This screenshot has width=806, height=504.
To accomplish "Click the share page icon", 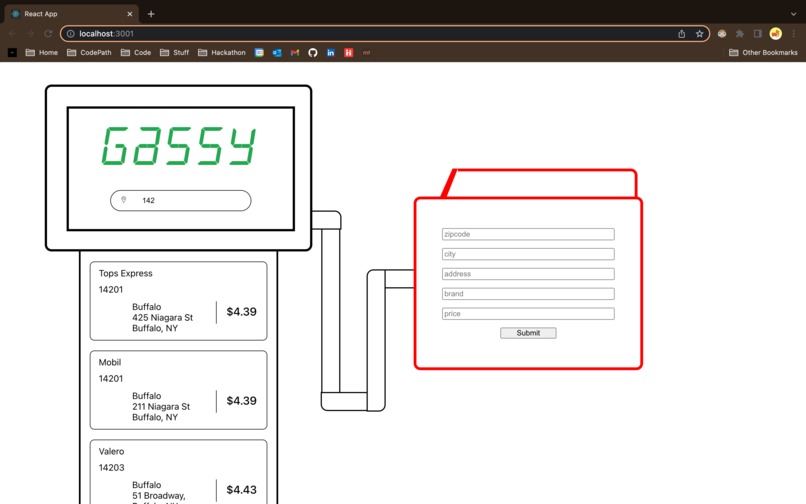I will 682,33.
